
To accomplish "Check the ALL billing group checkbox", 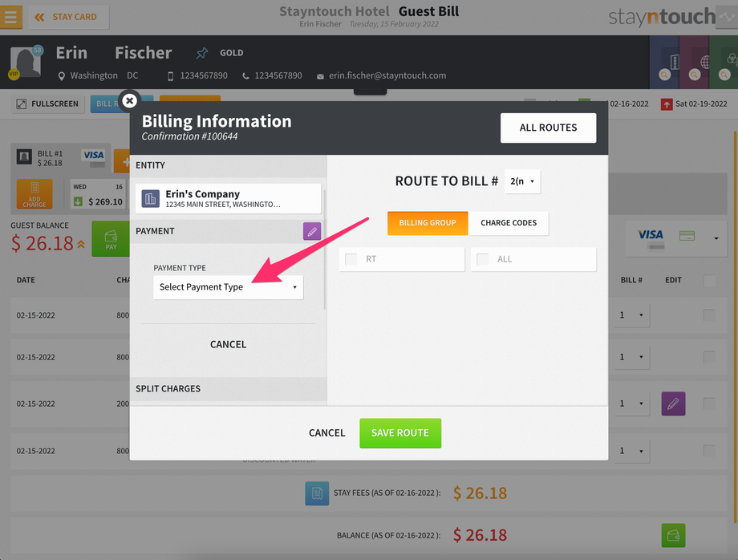I will pos(483,259).
